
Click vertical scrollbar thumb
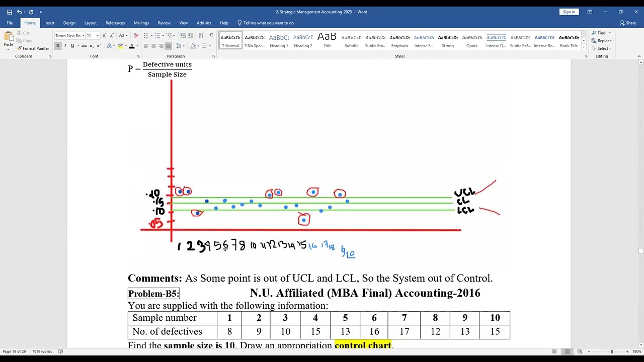pyautogui.click(x=641, y=251)
